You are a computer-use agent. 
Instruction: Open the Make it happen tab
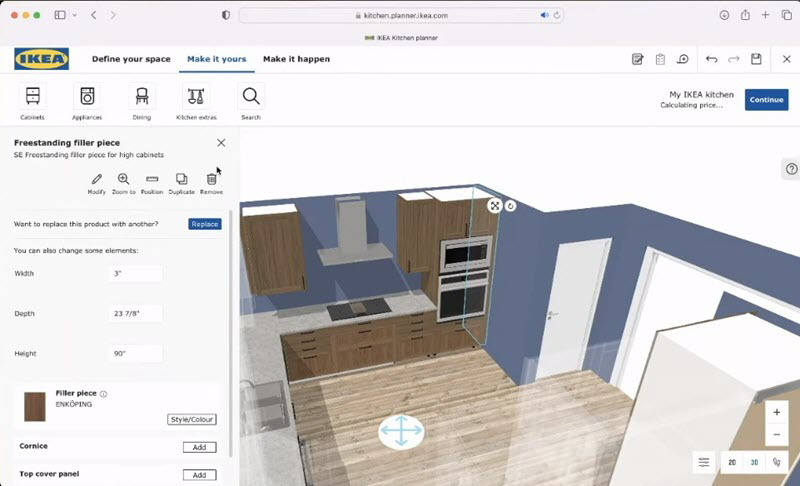296,59
